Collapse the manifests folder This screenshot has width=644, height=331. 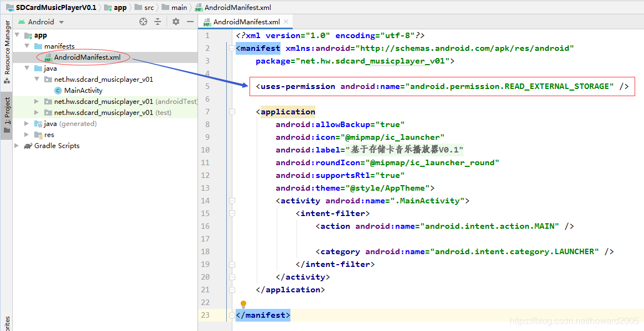click(27, 46)
